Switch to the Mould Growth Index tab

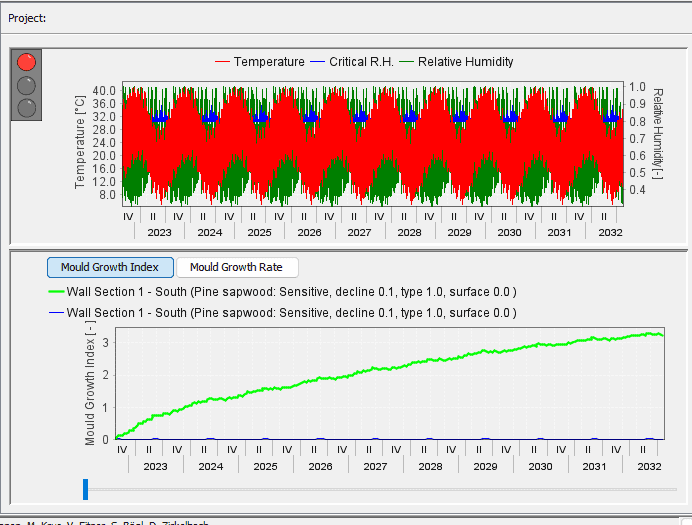pos(109,267)
